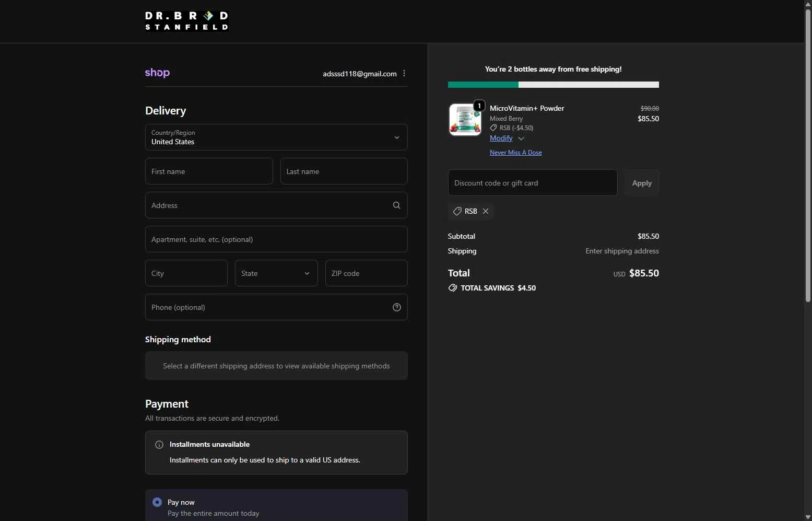
Task: Click the page vertical scrollbar
Action: point(808,156)
